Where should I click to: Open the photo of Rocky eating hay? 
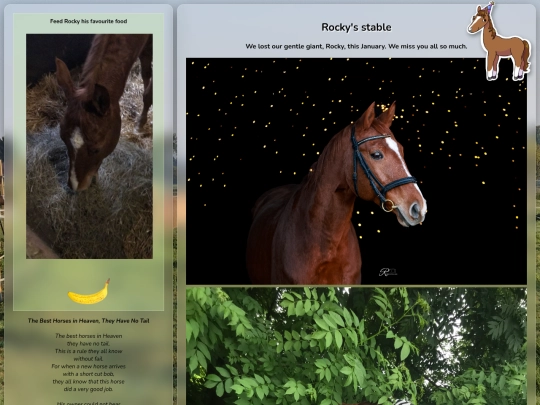89,146
